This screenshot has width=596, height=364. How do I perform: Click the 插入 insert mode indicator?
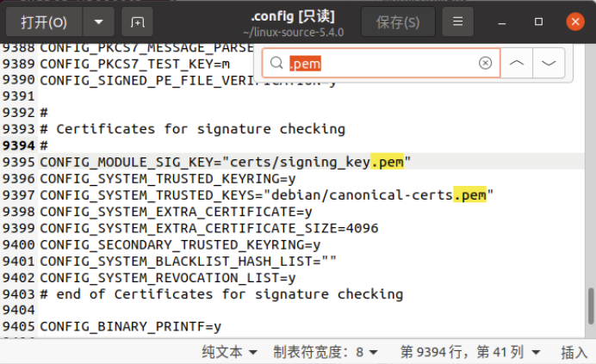pyautogui.click(x=574, y=352)
